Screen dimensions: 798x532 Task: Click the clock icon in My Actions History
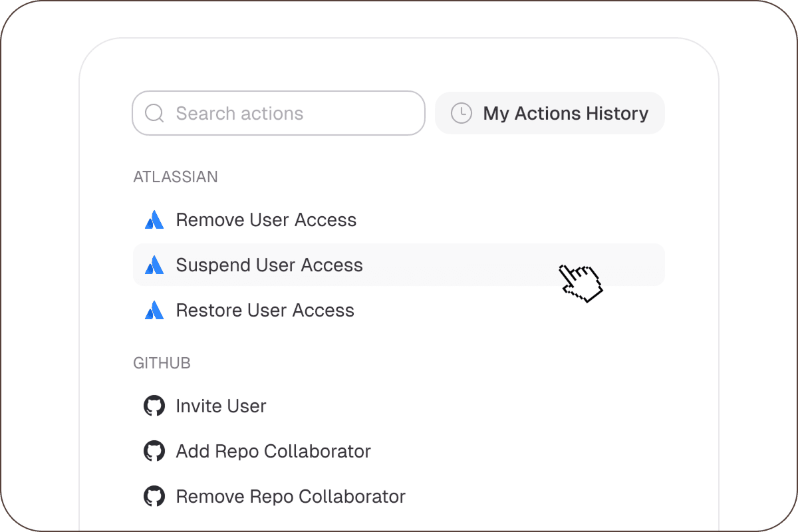[x=461, y=114]
